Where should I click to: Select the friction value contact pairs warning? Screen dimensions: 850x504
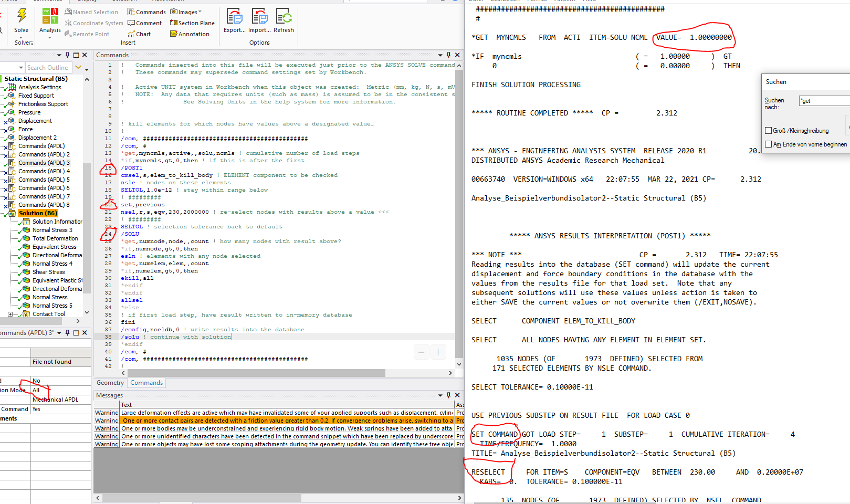287,421
